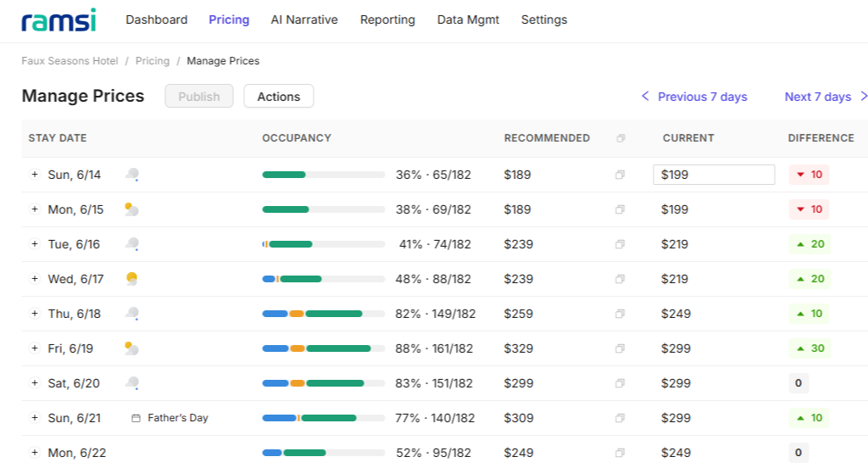Click the copy-all icon in the Recommended header
Screen dimensions: 868x468
tap(620, 138)
